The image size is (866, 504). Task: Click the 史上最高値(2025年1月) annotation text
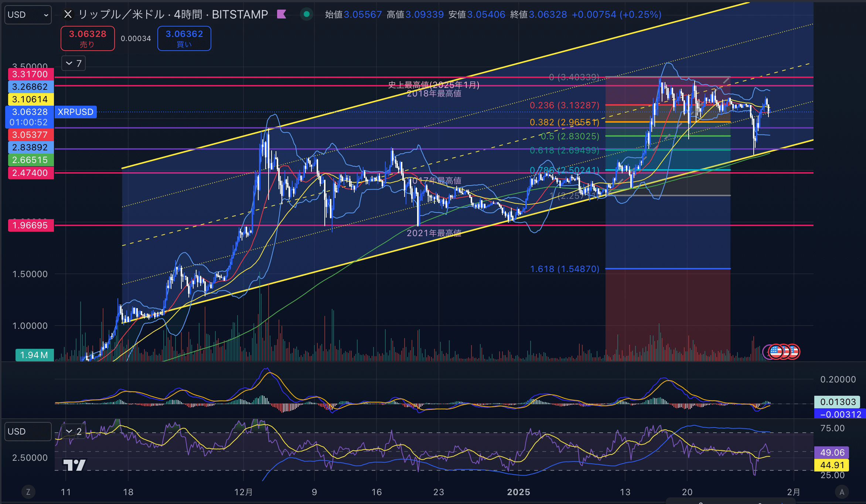pyautogui.click(x=434, y=85)
